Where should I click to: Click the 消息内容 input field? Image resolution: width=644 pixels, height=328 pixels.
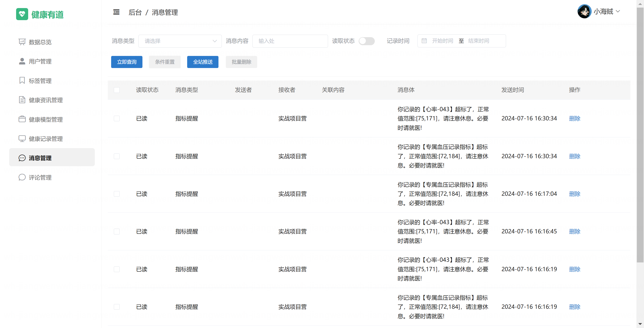coord(290,41)
